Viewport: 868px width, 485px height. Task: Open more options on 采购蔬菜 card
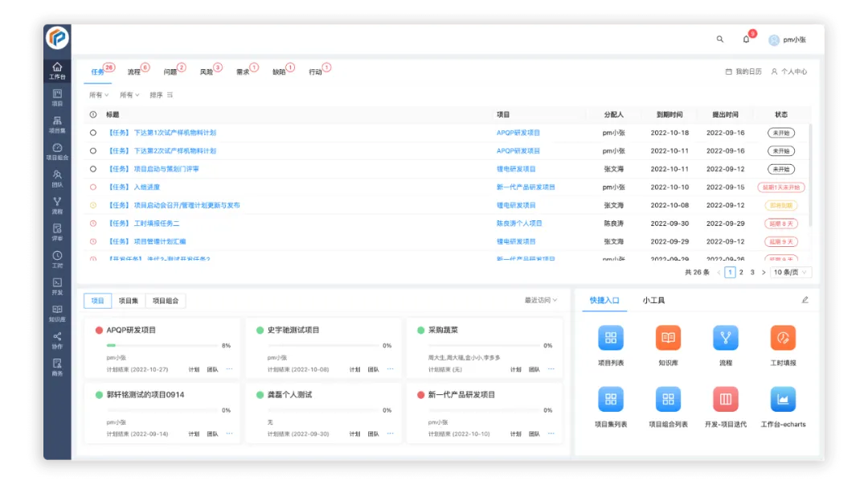point(551,369)
